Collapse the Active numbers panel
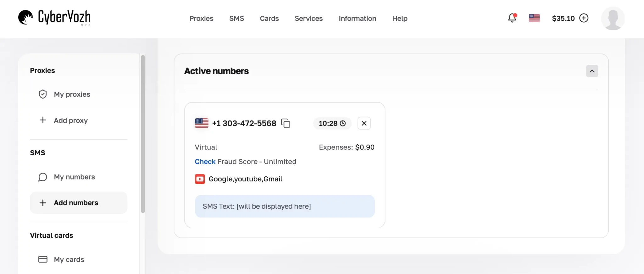This screenshot has width=644, height=274. pos(592,71)
